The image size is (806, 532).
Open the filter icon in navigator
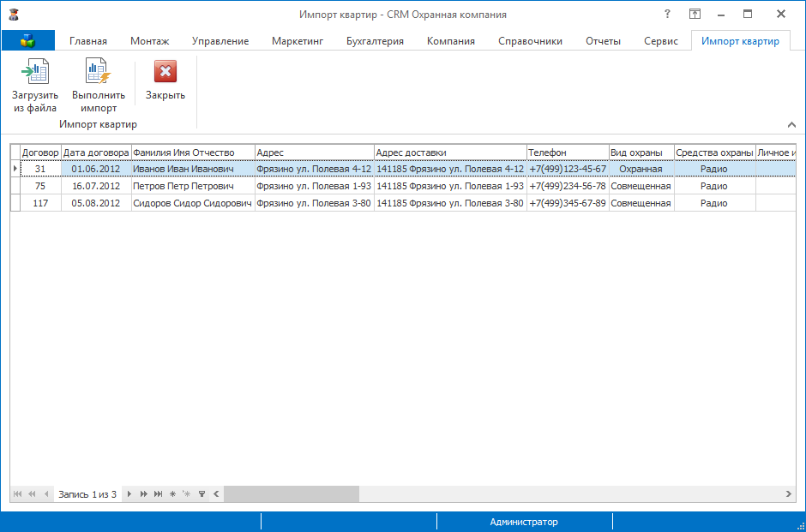[202, 494]
